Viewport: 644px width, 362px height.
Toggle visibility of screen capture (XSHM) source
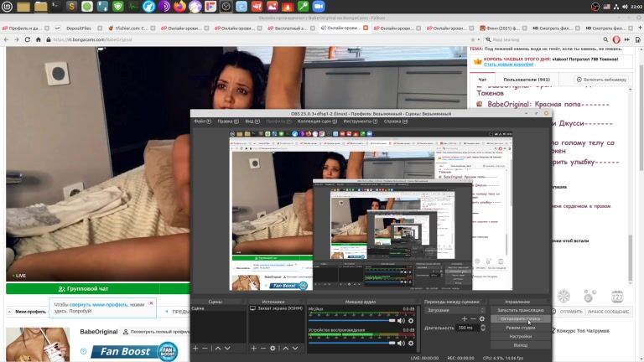[253, 308]
